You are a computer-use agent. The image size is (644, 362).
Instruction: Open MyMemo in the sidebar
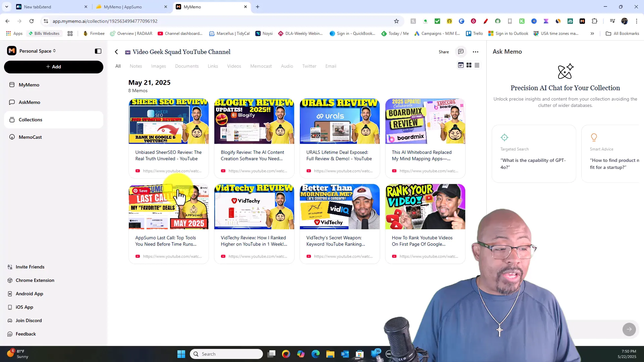click(54, 85)
